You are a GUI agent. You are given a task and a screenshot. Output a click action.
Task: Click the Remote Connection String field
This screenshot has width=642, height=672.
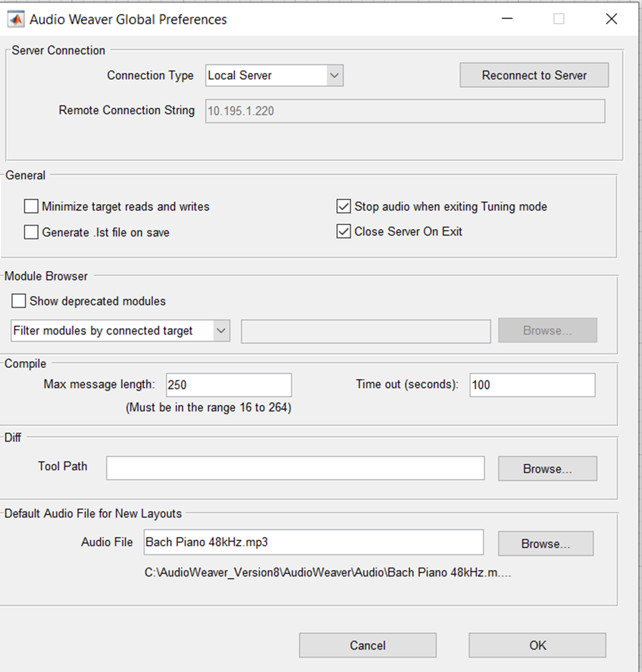click(x=405, y=111)
